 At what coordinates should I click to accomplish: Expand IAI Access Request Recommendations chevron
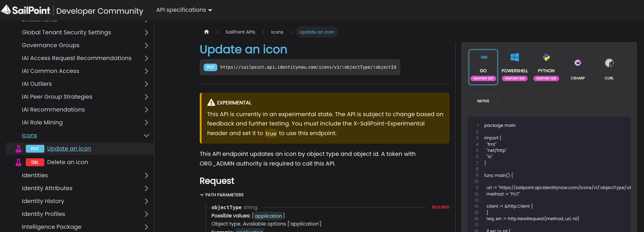coord(146,58)
